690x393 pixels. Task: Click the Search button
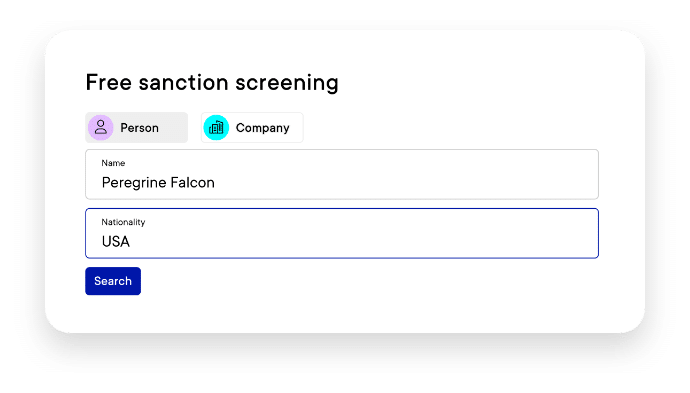pyautogui.click(x=113, y=281)
